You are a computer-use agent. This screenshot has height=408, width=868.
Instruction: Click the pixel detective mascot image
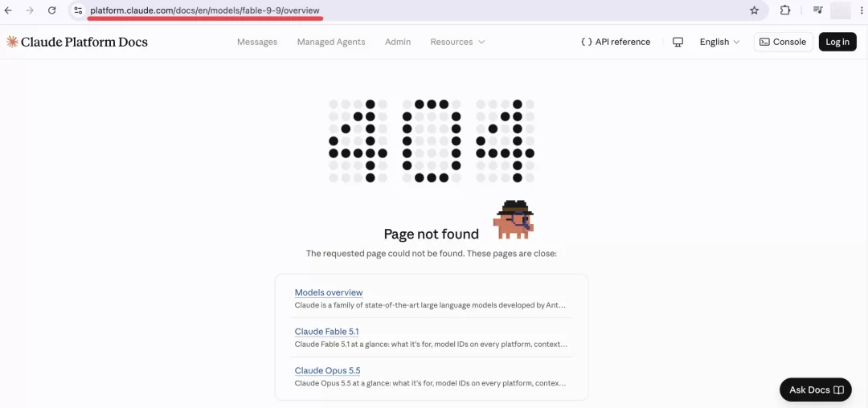(x=514, y=219)
